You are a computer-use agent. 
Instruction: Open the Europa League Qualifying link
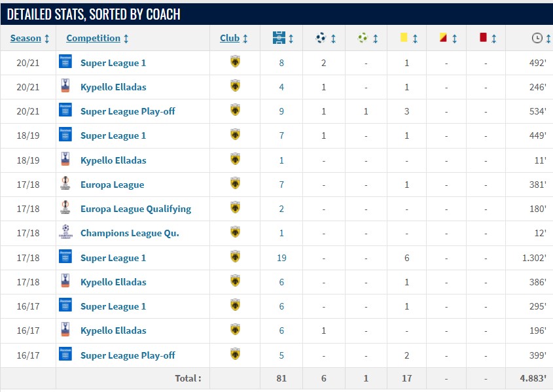pyautogui.click(x=135, y=209)
